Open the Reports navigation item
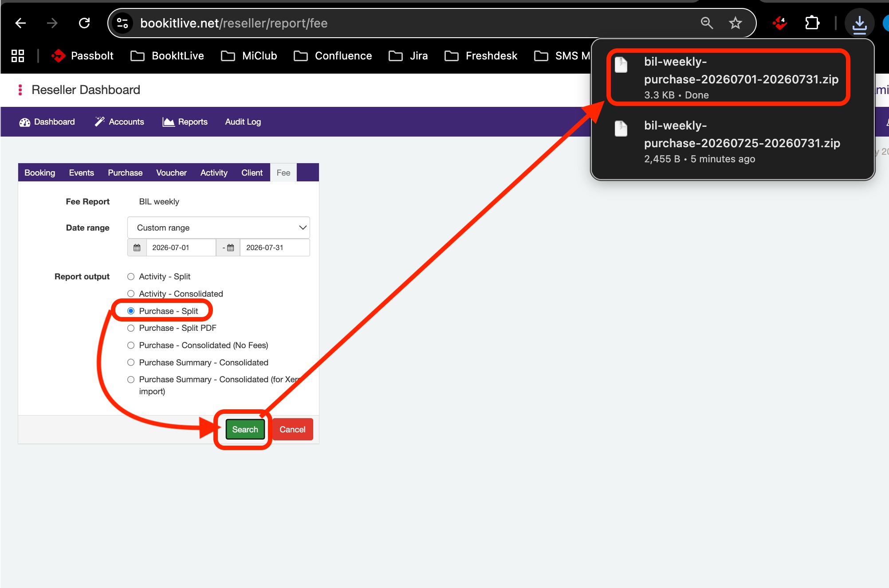The height and width of the screenshot is (588, 889). coord(185,122)
